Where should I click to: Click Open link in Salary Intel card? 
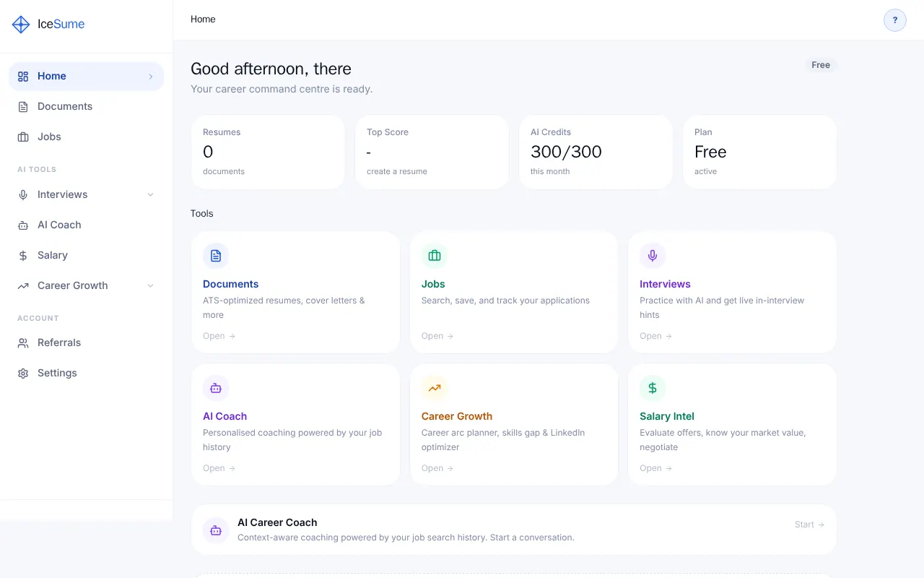(x=655, y=468)
